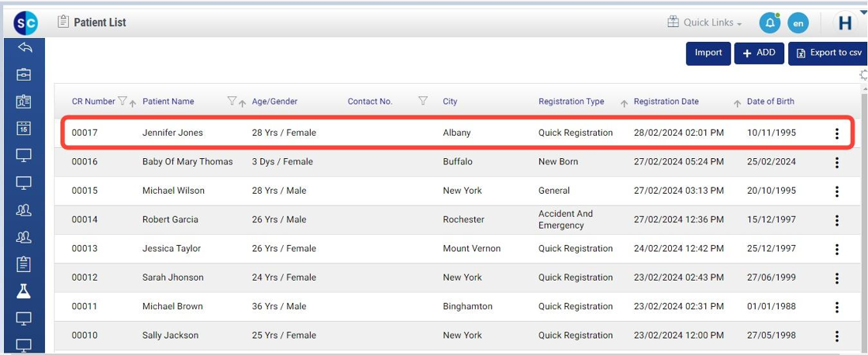Open actions menu for Robert Garcia row
Screen dimensions: 868x355
837,220
